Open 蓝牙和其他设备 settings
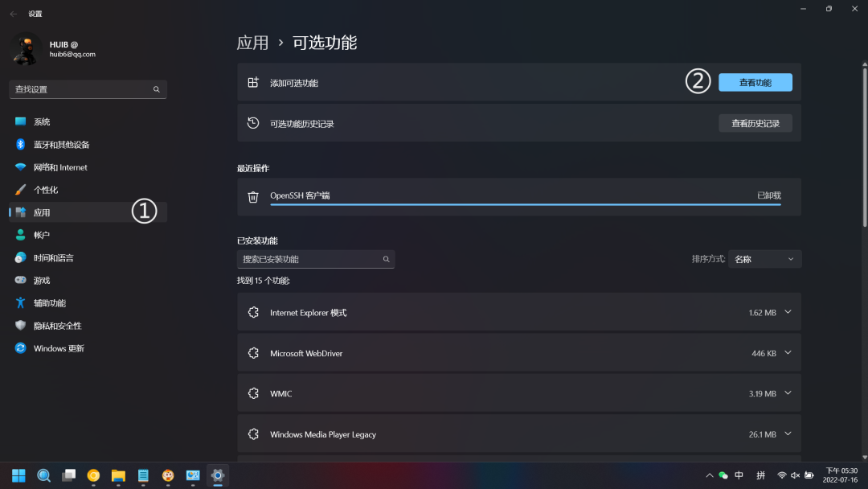868x489 pixels. tap(88, 145)
